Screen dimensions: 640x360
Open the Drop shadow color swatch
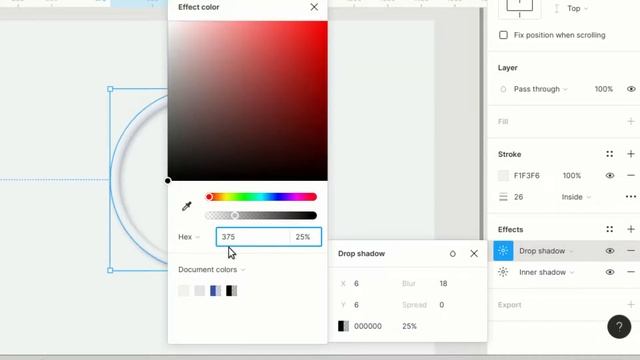[343, 326]
